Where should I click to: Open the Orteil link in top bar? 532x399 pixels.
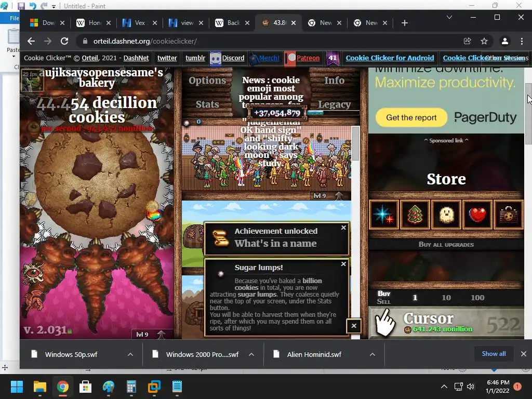pos(90,58)
